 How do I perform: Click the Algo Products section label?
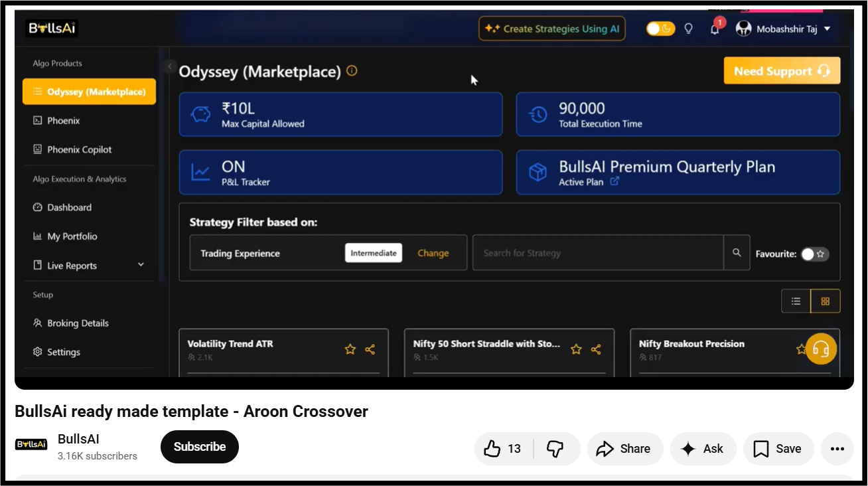click(x=58, y=63)
